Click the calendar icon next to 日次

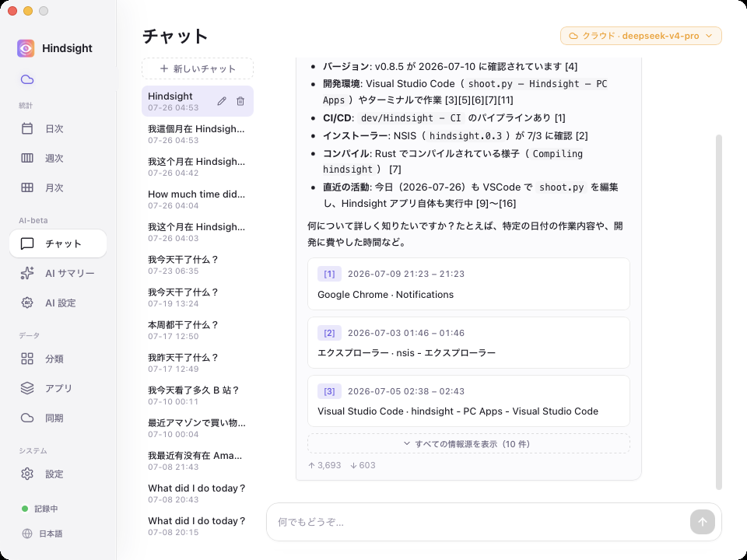tap(27, 128)
